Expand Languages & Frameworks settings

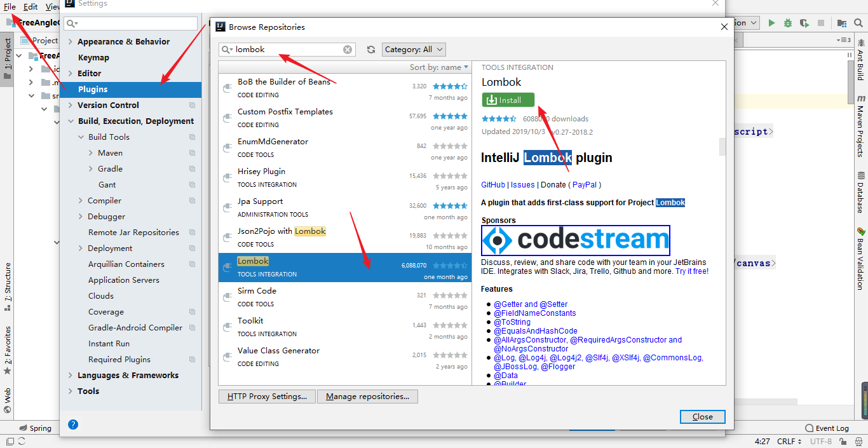point(71,376)
